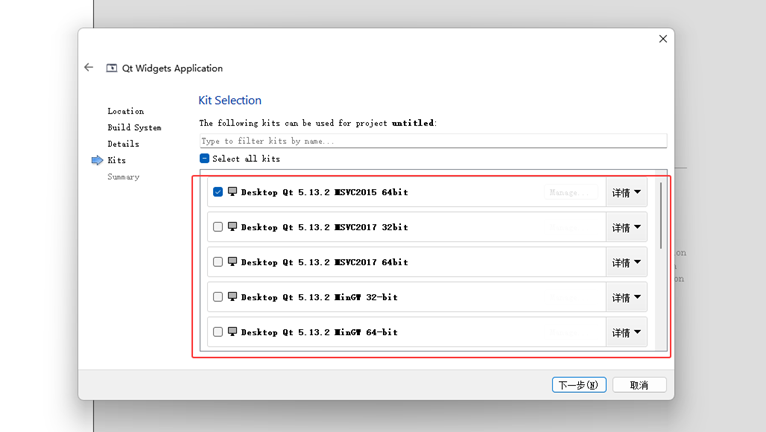Click the Desktop Qt 5.13.2 MSVC2017 32bit label
This screenshot has height=432, width=766.
coord(324,227)
